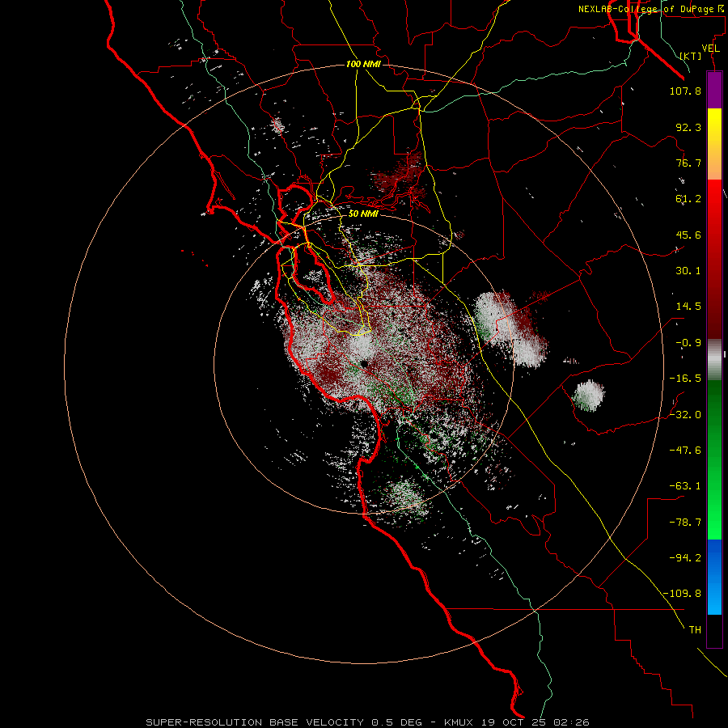Click the NEXLAB-College of DuPage credit text

[x=652, y=9]
